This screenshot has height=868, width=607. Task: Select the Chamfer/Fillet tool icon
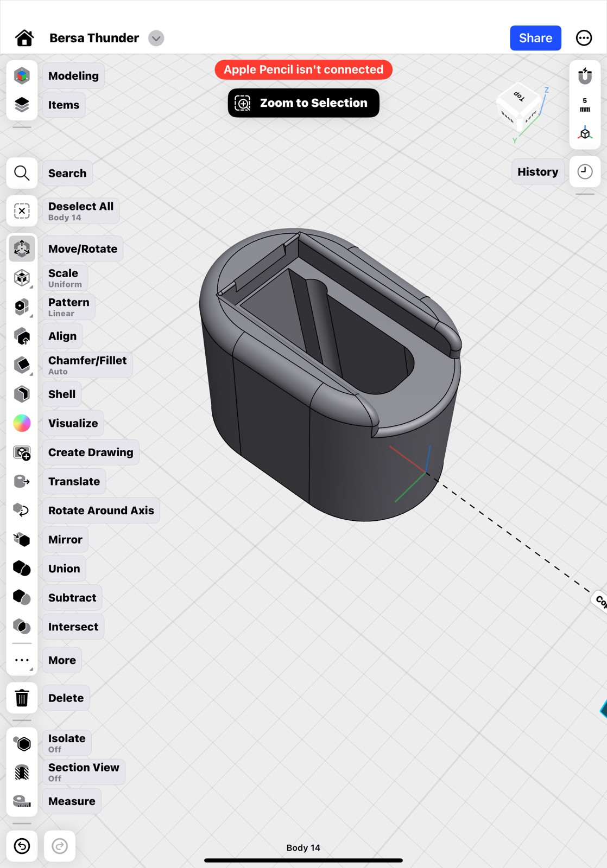(22, 365)
